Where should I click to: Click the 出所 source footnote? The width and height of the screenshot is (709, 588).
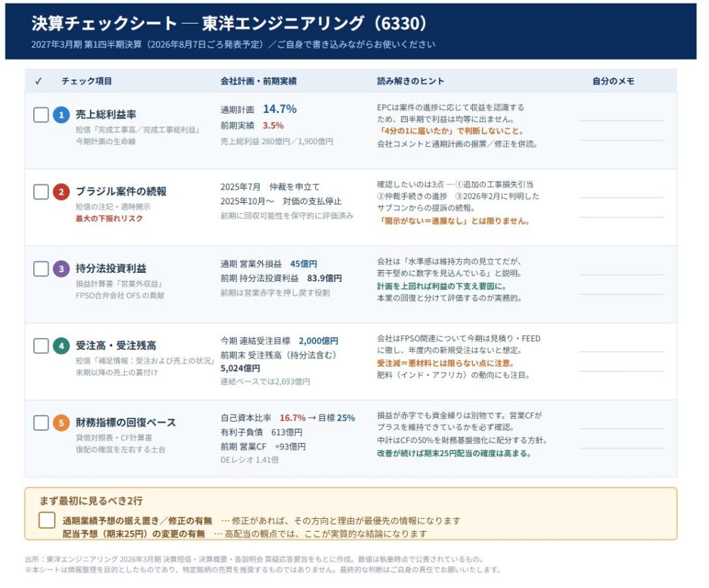255,559
